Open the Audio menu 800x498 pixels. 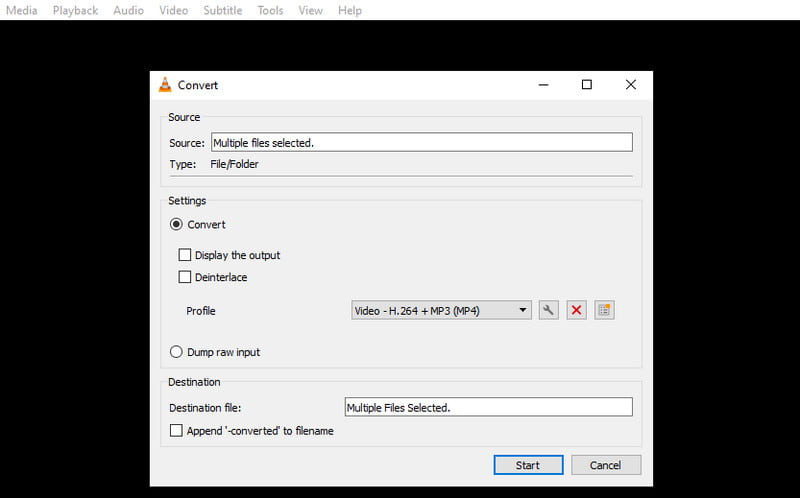[x=128, y=10]
